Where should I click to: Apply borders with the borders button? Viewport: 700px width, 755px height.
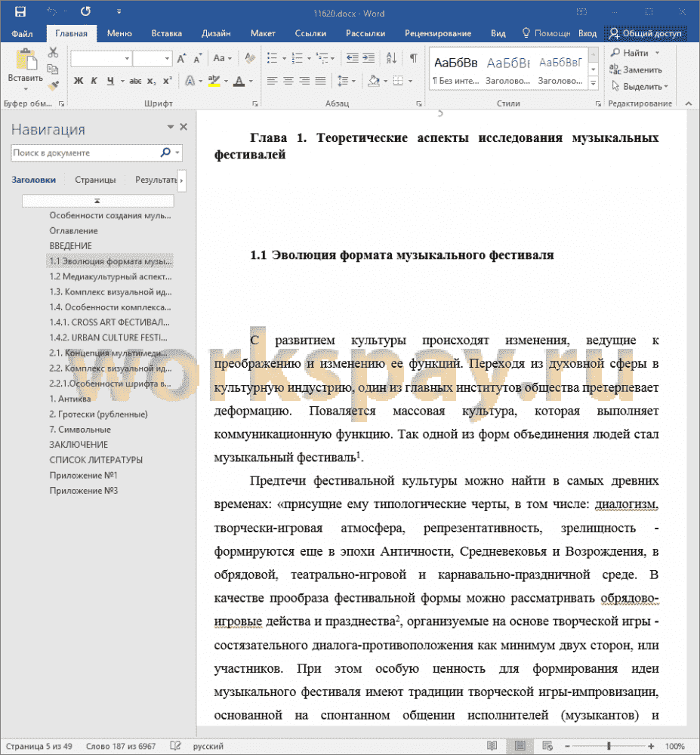coord(398,81)
